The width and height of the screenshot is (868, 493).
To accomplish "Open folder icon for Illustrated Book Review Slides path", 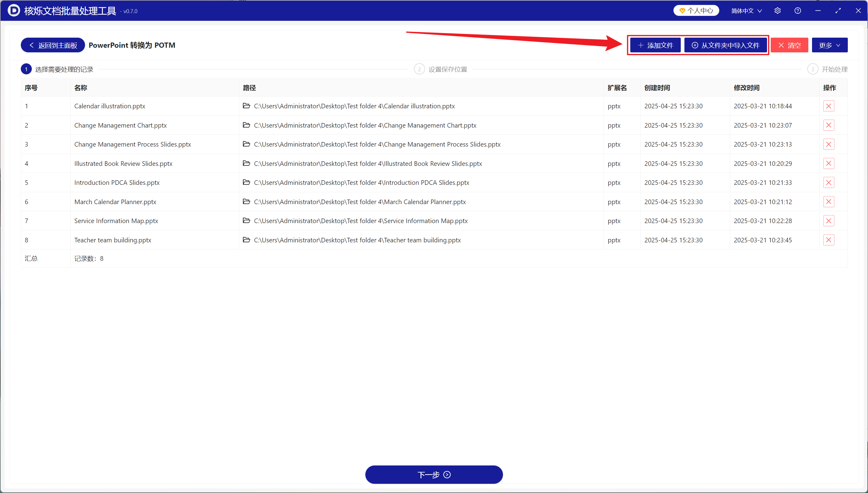I will coord(247,163).
